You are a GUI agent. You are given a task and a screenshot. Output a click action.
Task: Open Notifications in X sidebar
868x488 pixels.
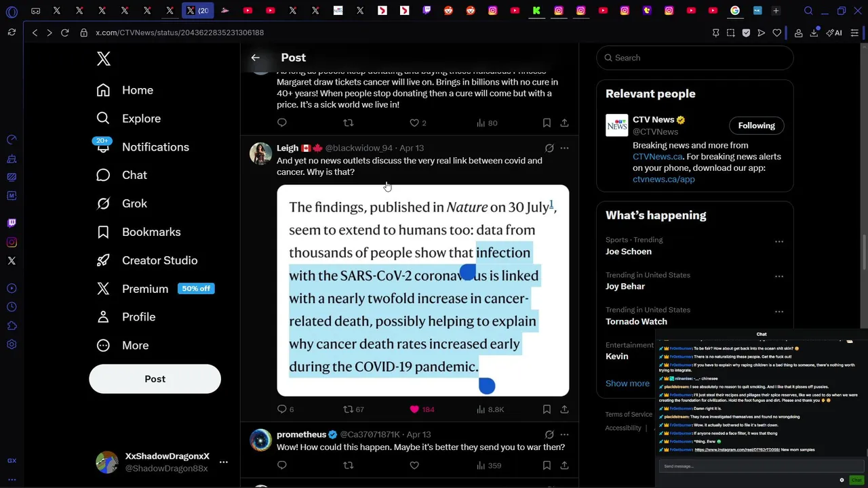coord(142,147)
